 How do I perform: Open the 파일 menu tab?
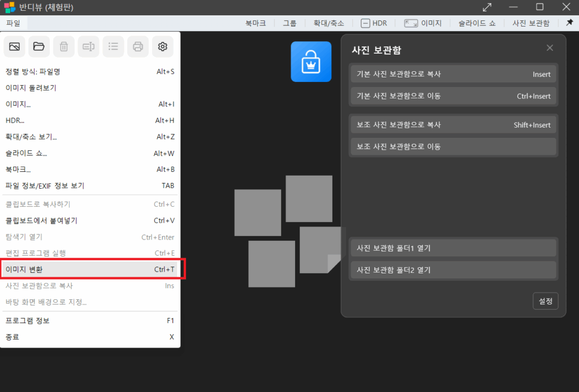pyautogui.click(x=13, y=23)
